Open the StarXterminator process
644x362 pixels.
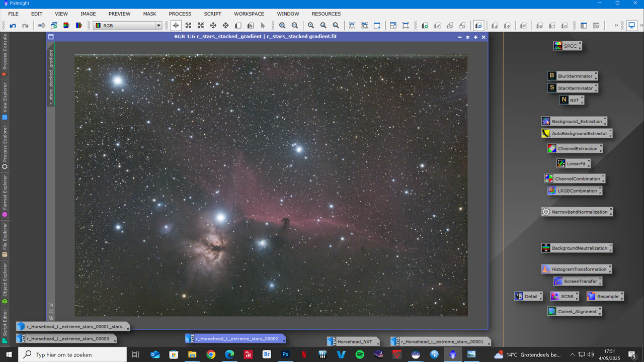[x=572, y=87]
